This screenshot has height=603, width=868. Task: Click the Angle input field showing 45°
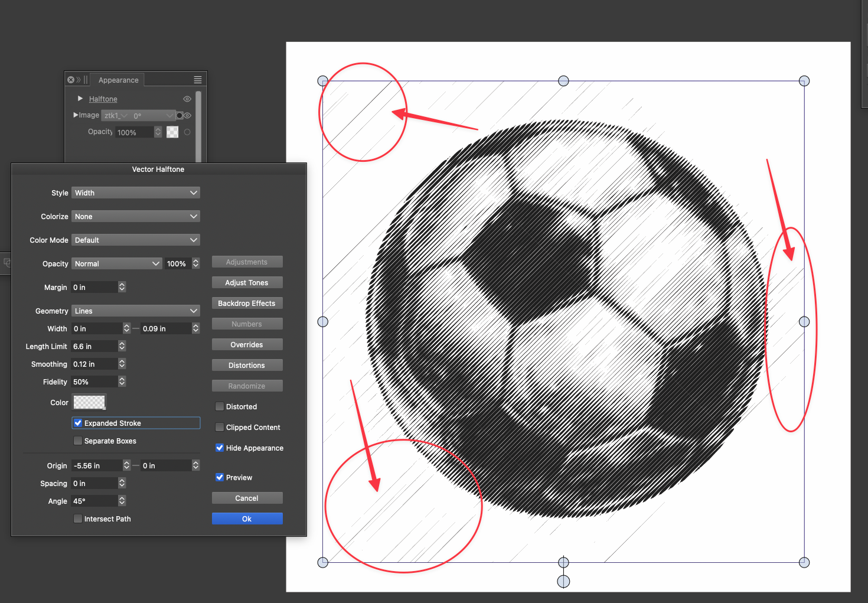pos(94,501)
